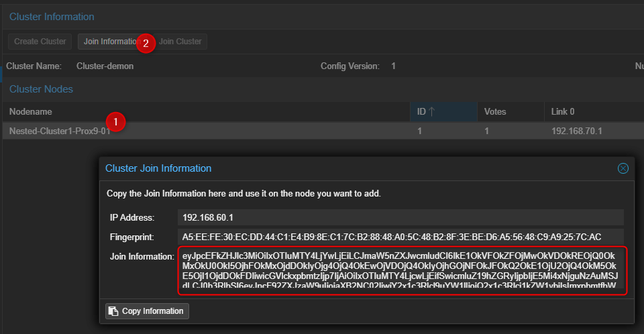Image resolution: width=644 pixels, height=334 pixels.
Task: Close the Cluster Join Information dialog
Action: (623, 168)
